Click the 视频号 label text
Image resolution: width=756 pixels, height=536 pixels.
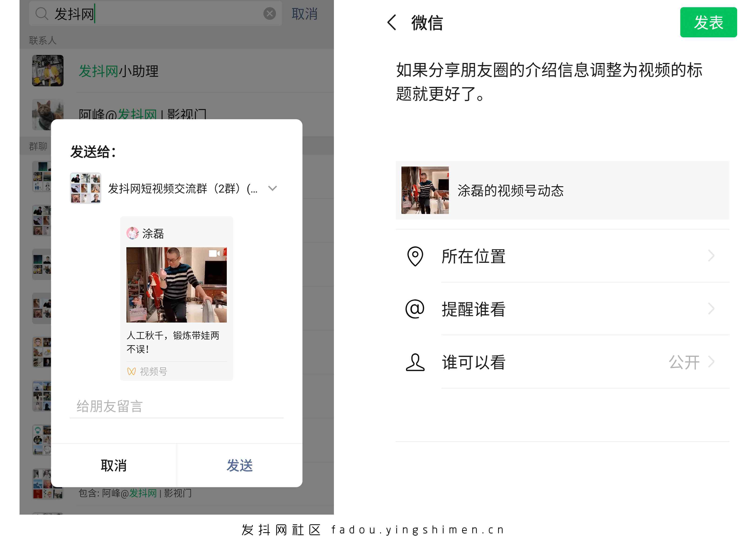tap(154, 372)
